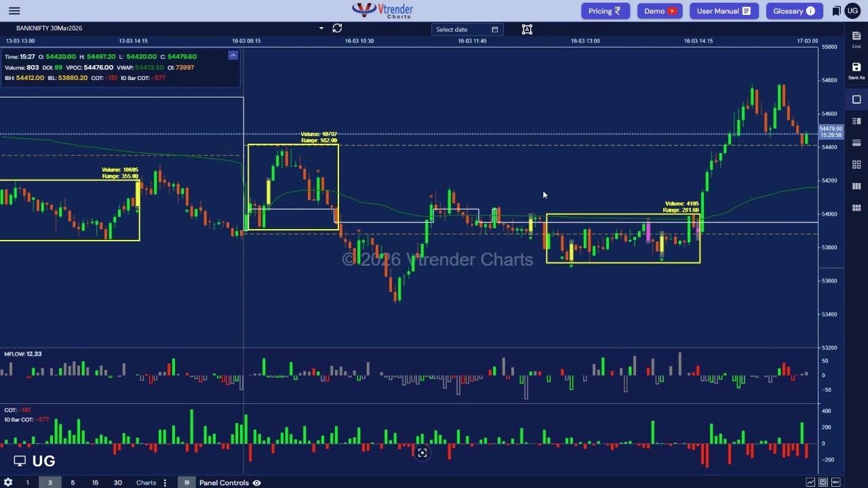Select the four-grid layout icon
The height and width of the screenshot is (488, 868).
856,165
